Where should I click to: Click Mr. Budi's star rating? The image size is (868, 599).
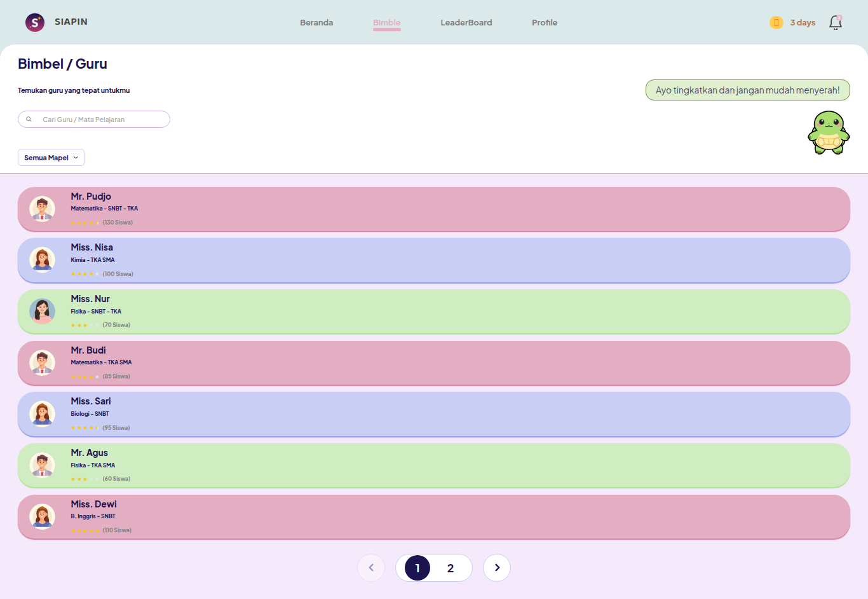click(85, 376)
